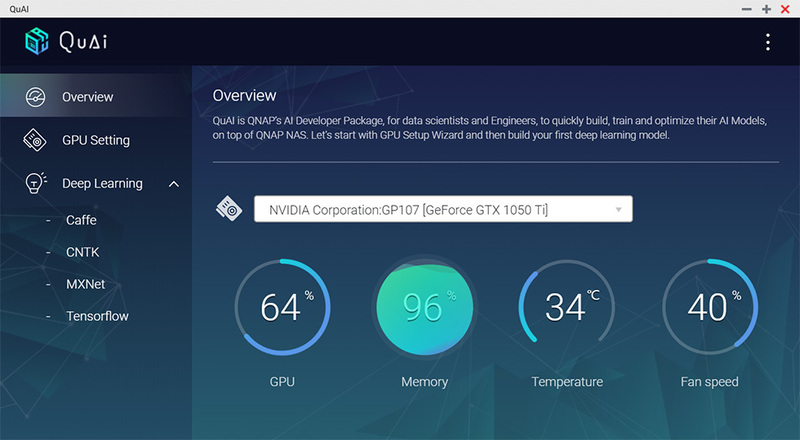The image size is (800, 440).
Task: Select Caffe under Deep Learning
Action: (x=81, y=220)
